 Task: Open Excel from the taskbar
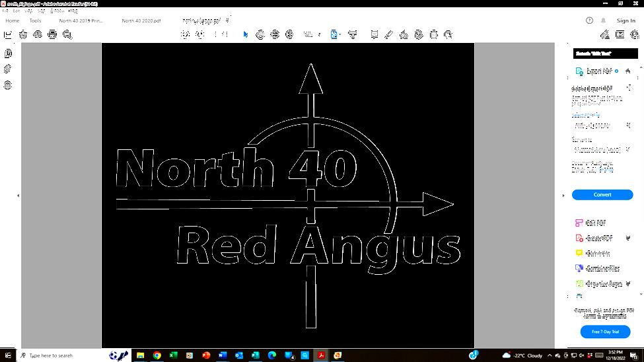[173, 355]
